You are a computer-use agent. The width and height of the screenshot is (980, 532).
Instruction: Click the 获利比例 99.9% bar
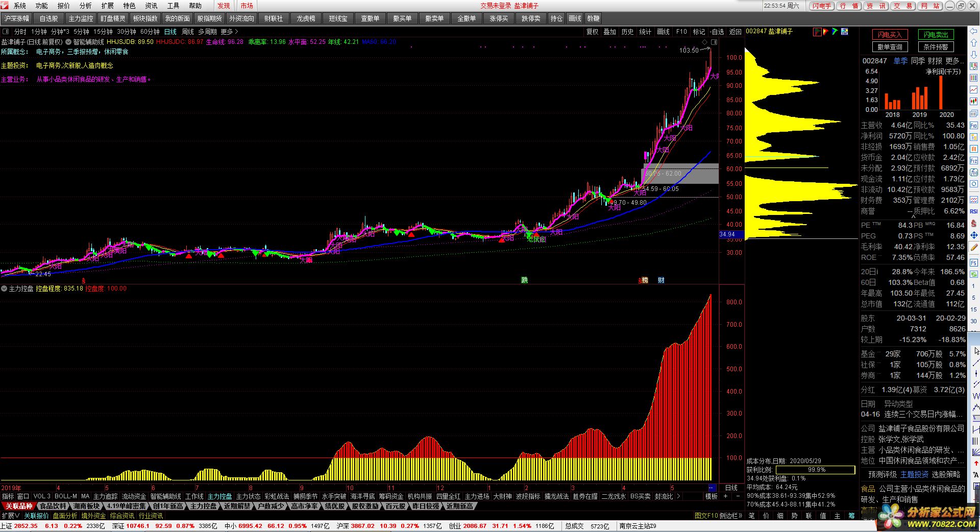816,470
